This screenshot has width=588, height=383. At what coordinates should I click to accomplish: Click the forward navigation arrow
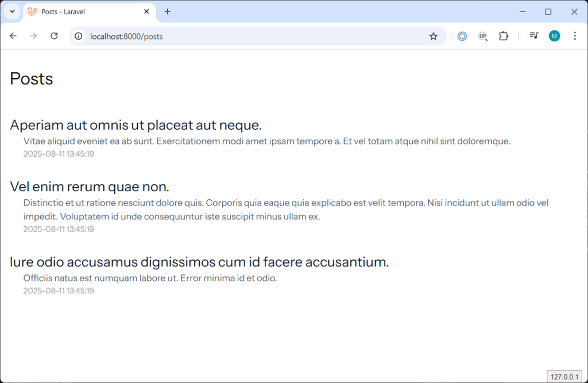(x=33, y=36)
